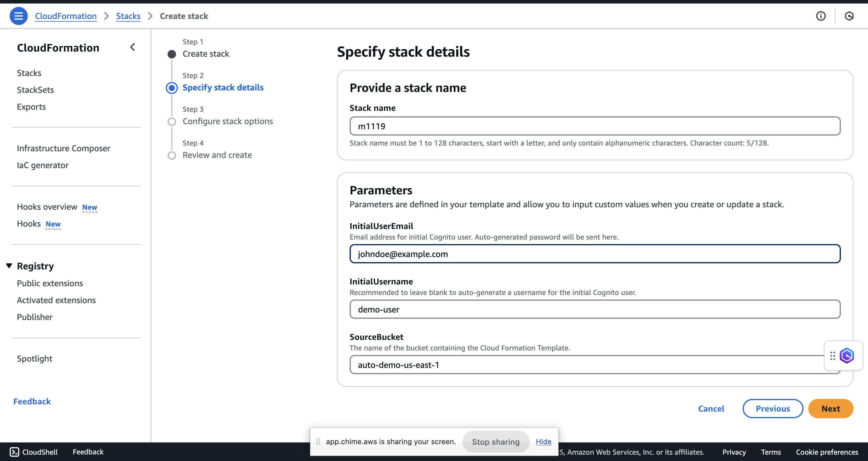Image resolution: width=868 pixels, height=461 pixels.
Task: Click New badge next to Hooks
Action: (x=53, y=224)
